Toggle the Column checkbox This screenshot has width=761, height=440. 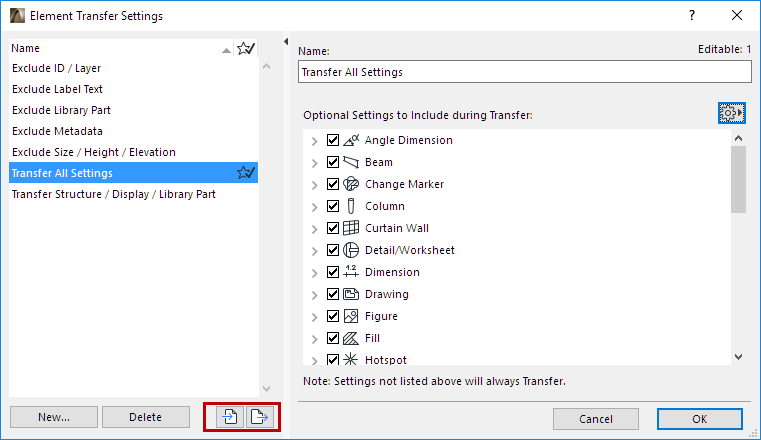coord(333,206)
